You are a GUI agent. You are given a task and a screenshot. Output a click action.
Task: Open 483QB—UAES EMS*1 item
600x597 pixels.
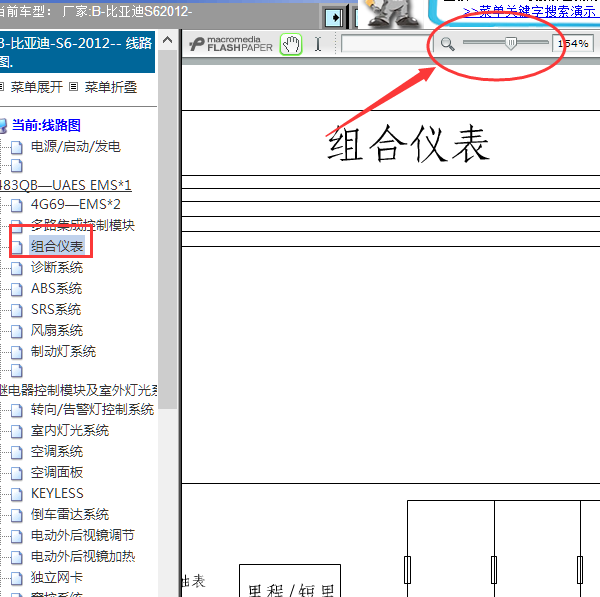(x=65, y=185)
